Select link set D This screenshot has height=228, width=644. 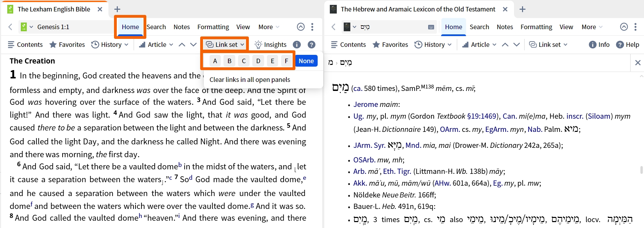coord(258,61)
